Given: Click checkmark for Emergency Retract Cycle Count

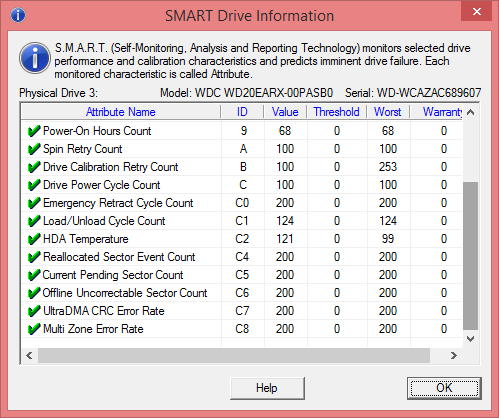Looking at the screenshot, I should pyautogui.click(x=34, y=203).
